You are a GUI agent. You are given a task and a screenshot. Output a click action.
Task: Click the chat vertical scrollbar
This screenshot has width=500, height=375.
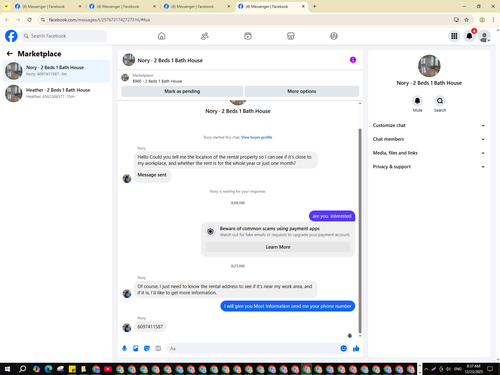point(360,231)
